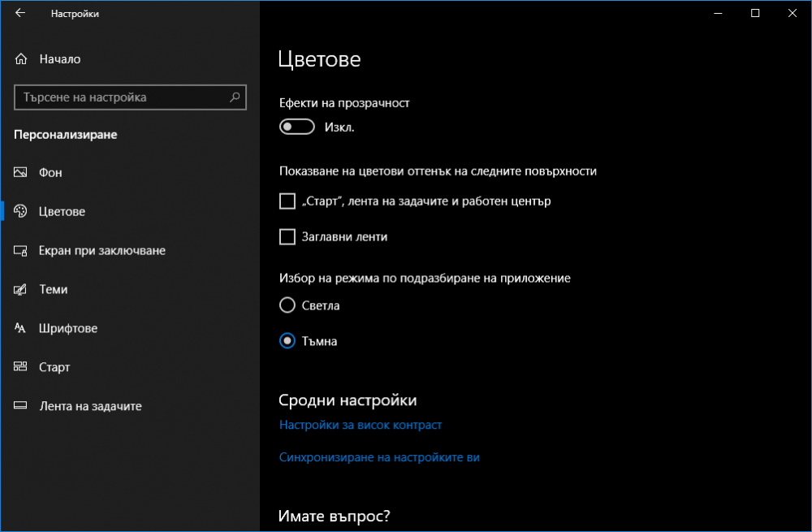The height and width of the screenshot is (532, 812).
Task: Minimize the Настройки window
Action: [x=718, y=13]
